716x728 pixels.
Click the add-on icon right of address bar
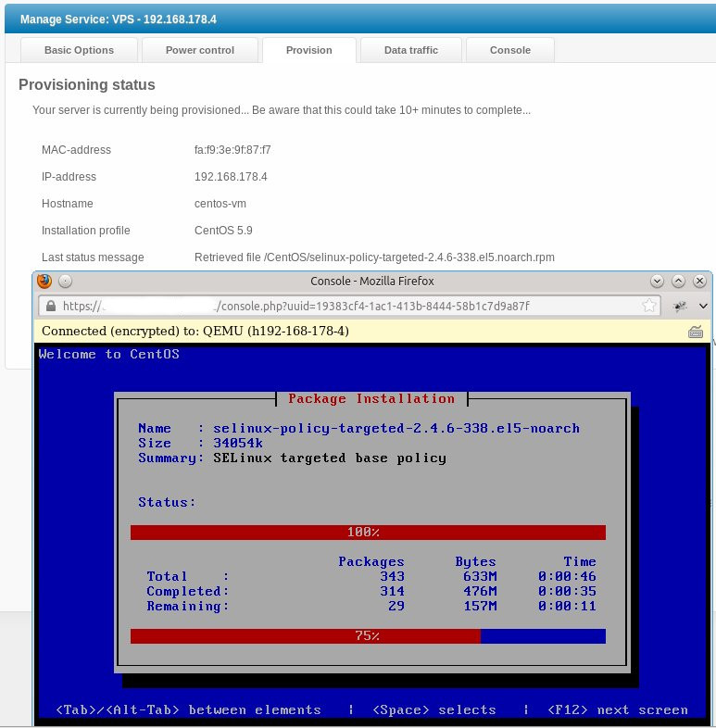[680, 306]
